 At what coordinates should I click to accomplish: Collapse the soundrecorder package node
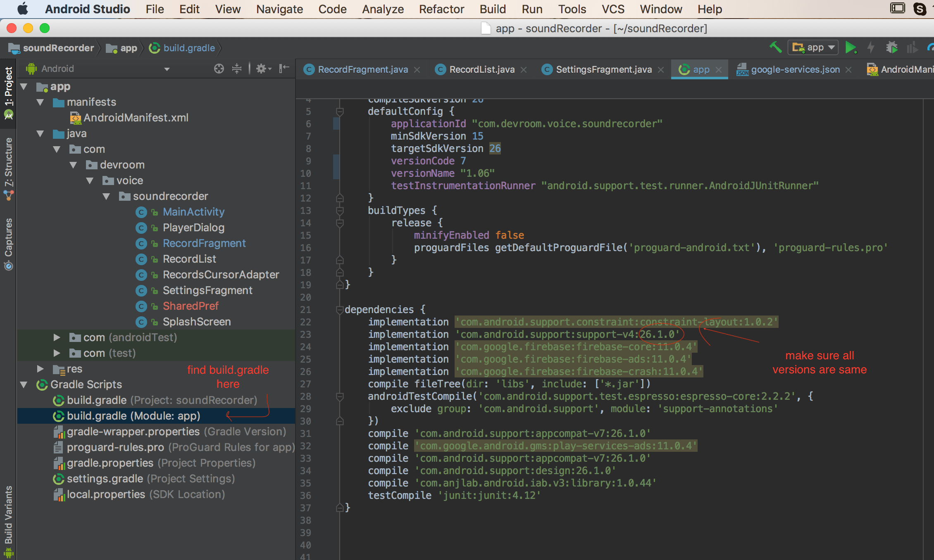tap(107, 196)
